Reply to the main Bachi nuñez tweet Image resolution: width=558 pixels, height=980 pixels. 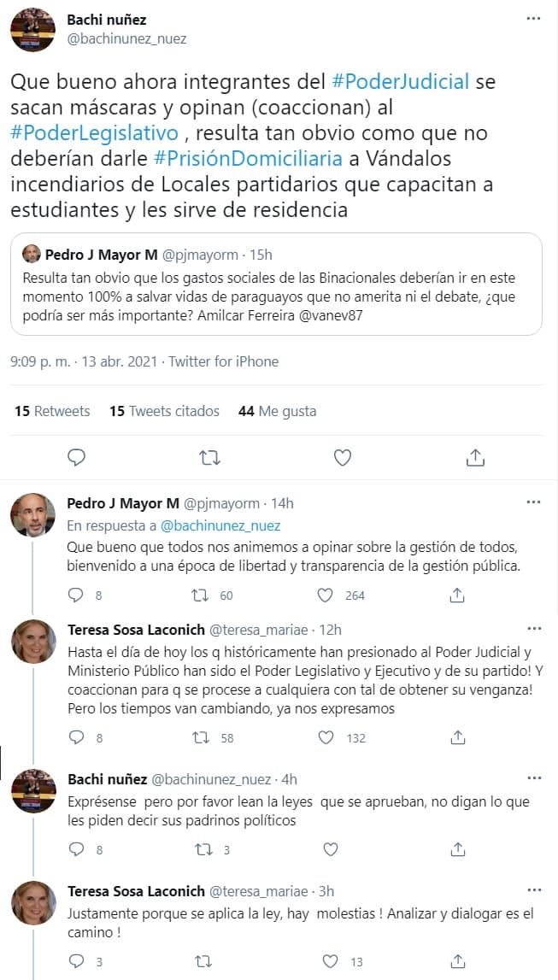(x=76, y=458)
